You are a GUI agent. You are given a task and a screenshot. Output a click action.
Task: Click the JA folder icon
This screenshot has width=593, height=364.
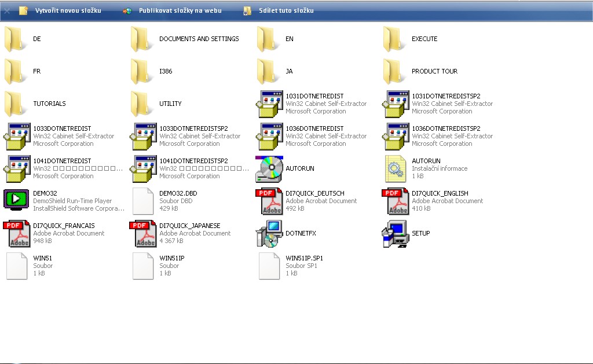pyautogui.click(x=269, y=71)
